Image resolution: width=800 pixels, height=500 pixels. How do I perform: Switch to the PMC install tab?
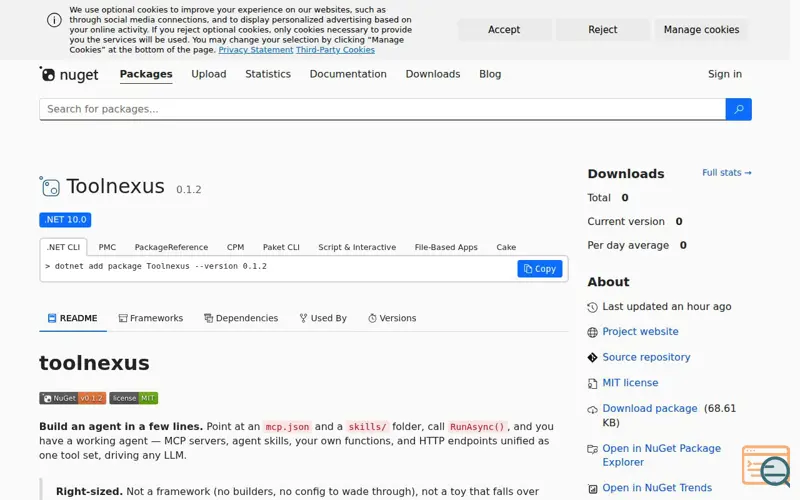(107, 247)
